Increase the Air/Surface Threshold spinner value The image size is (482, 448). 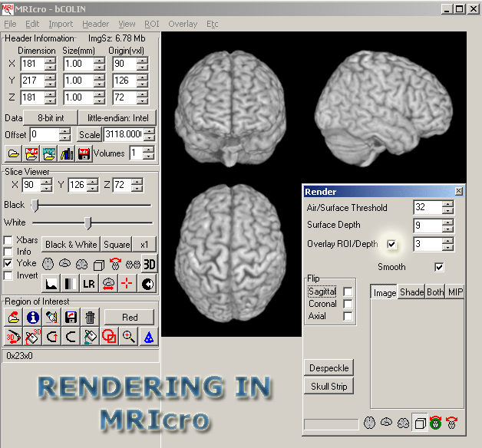click(447, 204)
